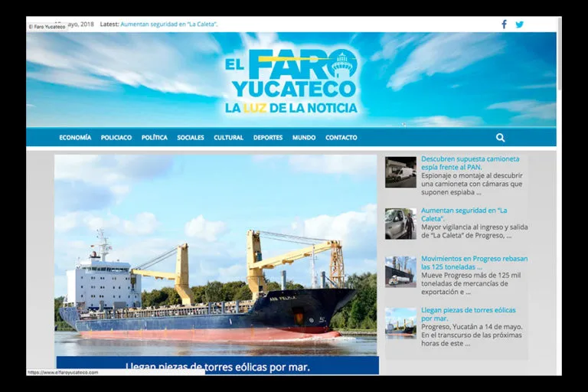Open article 'Descubren supuesta camioneta espía frente al PAN'
The width and height of the screenshot is (588, 392).
coord(470,163)
